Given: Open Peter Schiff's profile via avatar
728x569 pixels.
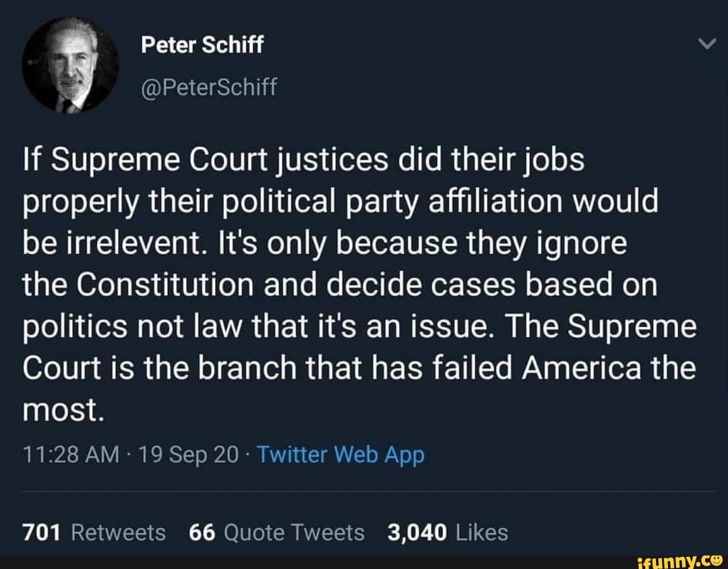Looking at the screenshot, I should point(69,65).
